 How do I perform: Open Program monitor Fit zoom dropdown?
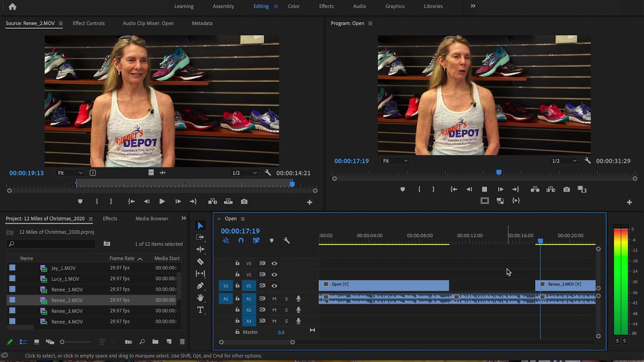pyautogui.click(x=395, y=161)
